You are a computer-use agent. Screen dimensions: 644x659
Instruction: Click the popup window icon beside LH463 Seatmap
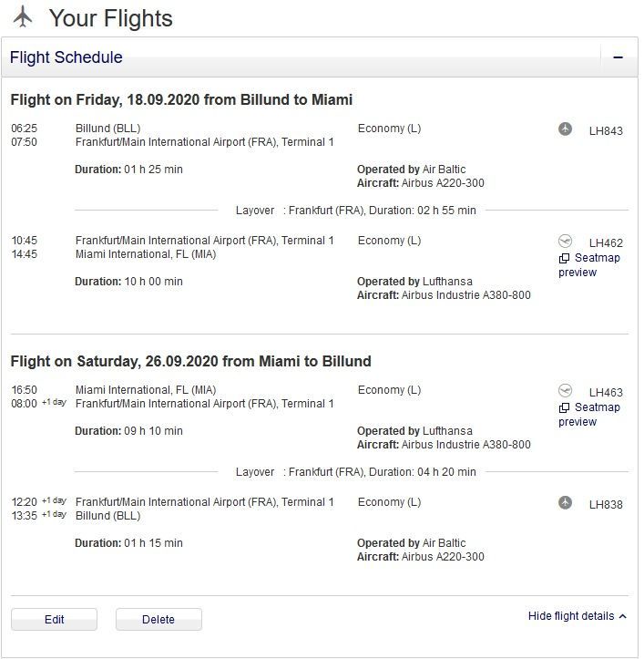coord(565,408)
